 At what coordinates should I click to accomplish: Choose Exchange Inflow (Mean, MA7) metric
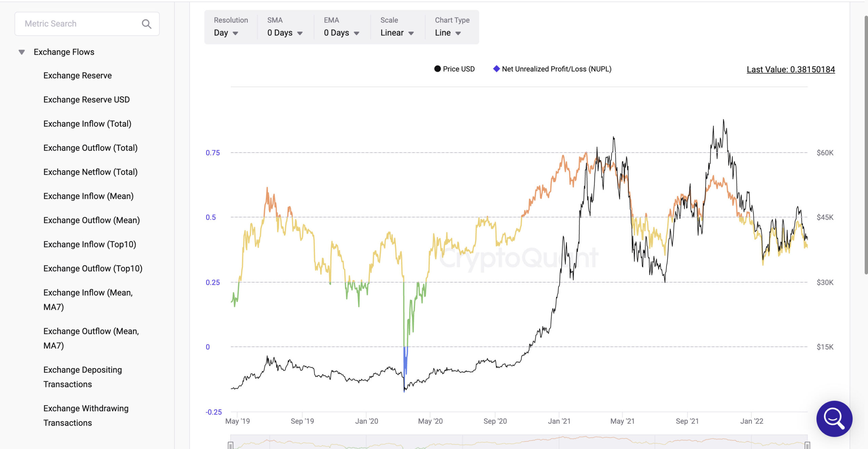(88, 299)
